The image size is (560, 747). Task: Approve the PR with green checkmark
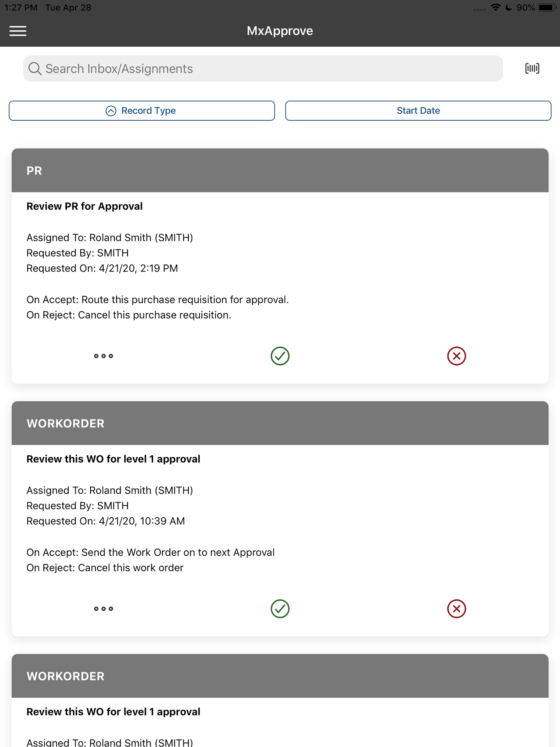pyautogui.click(x=280, y=356)
